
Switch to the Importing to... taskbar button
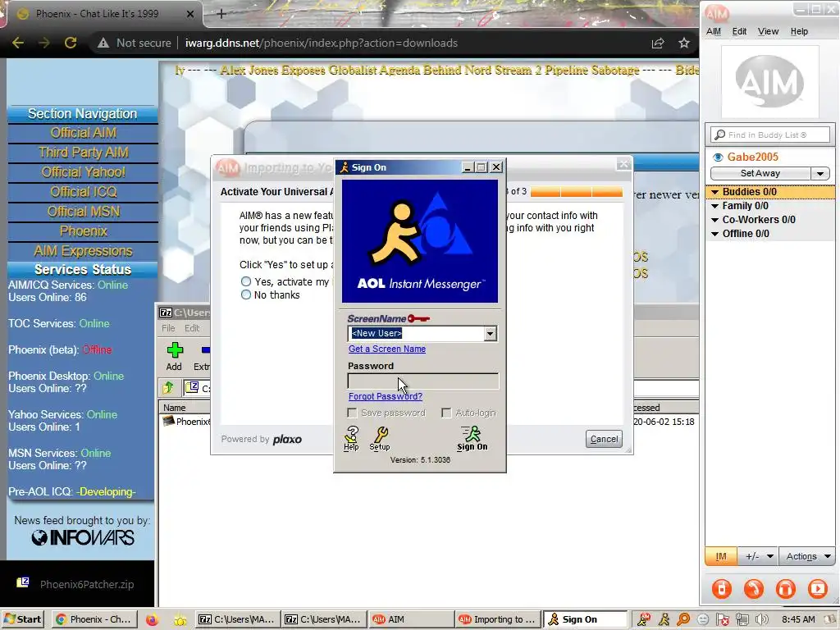(498, 619)
